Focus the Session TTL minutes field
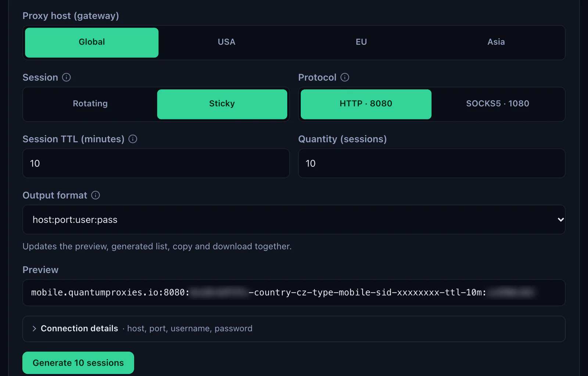Screen dimensions: 588x376 [156, 163]
